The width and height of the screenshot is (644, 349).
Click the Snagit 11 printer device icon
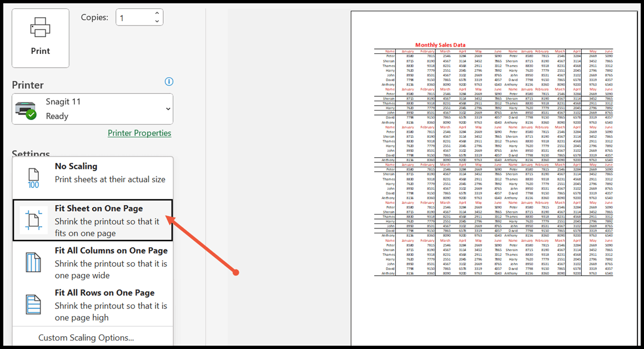click(25, 107)
